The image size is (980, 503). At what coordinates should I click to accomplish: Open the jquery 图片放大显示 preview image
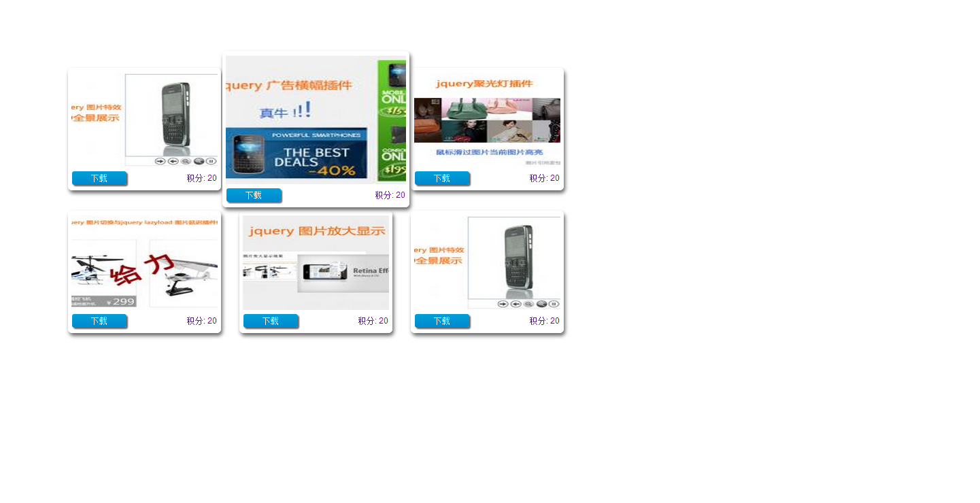316,262
